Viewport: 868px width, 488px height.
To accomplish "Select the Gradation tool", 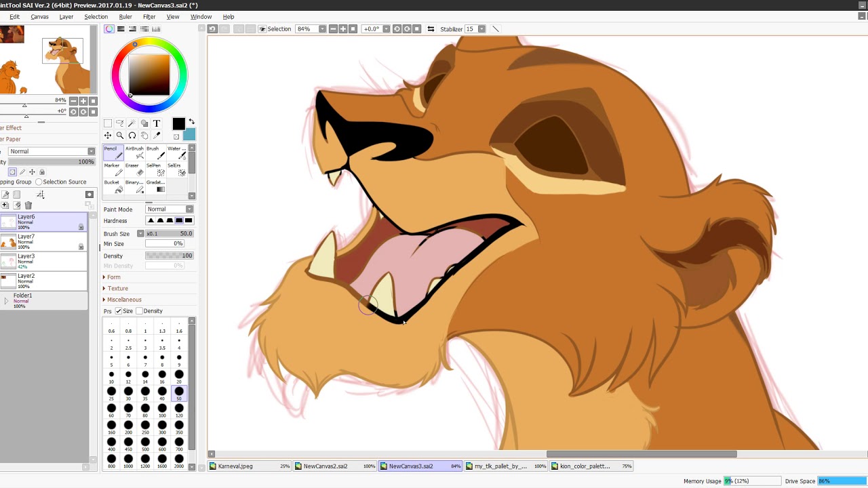I will point(155,186).
